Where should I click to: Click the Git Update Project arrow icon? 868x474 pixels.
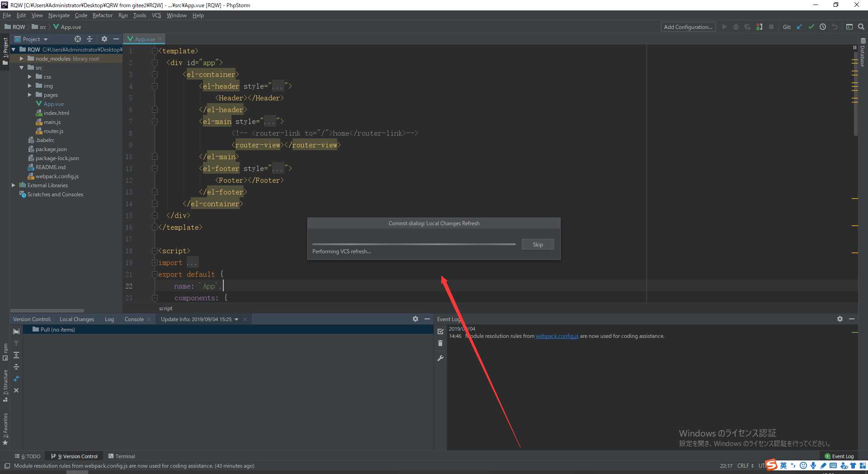799,27
